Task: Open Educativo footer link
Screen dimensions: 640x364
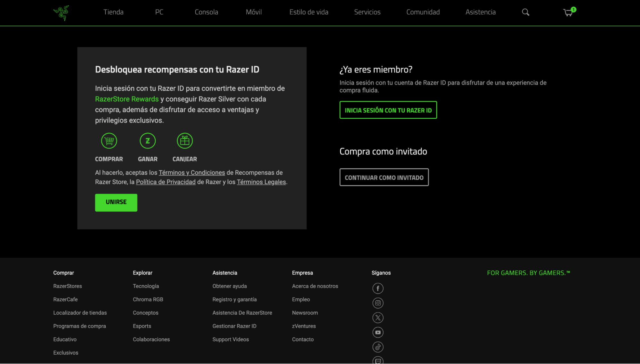Action: pos(65,340)
